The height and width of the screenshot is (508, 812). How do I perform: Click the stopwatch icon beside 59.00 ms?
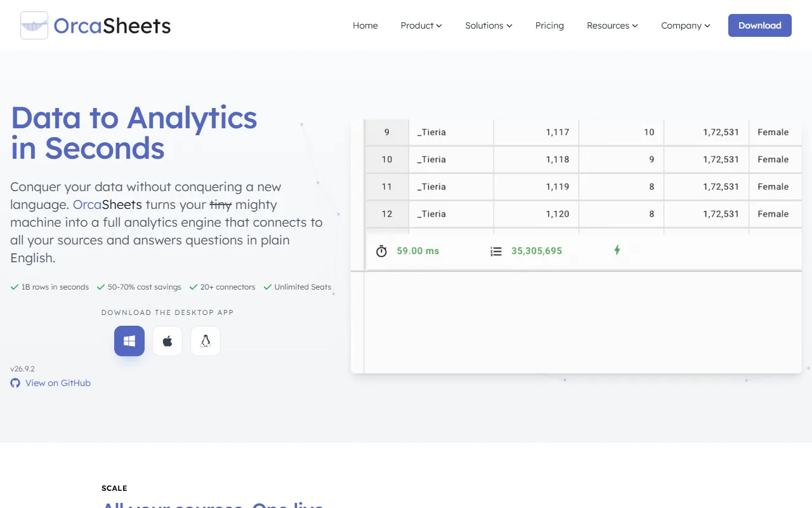(x=381, y=251)
